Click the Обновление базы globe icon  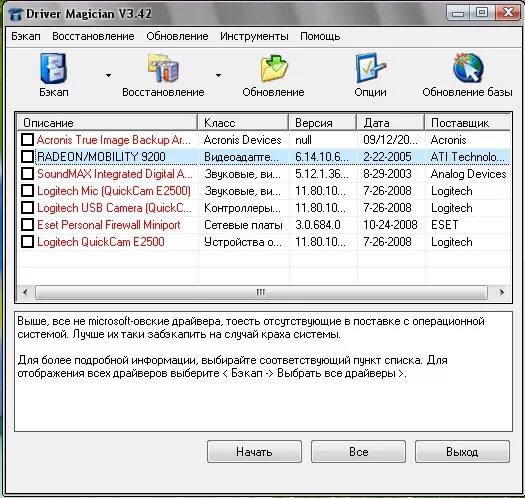click(468, 68)
